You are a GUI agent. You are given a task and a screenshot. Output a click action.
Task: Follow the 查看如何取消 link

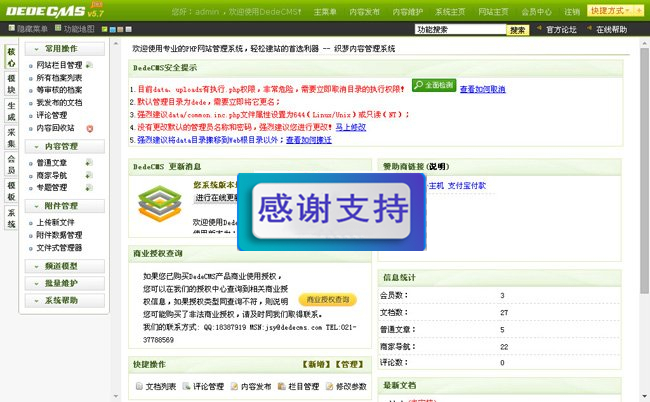483,89
